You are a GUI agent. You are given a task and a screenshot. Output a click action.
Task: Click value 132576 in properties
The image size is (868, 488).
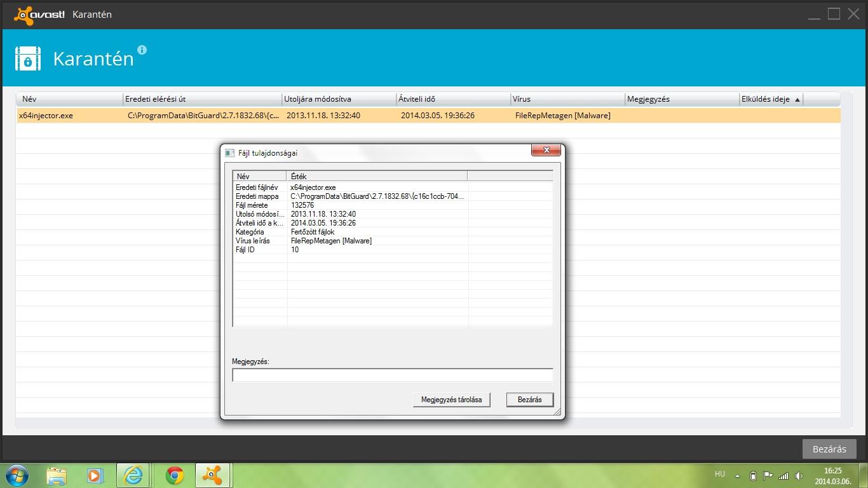[302, 205]
